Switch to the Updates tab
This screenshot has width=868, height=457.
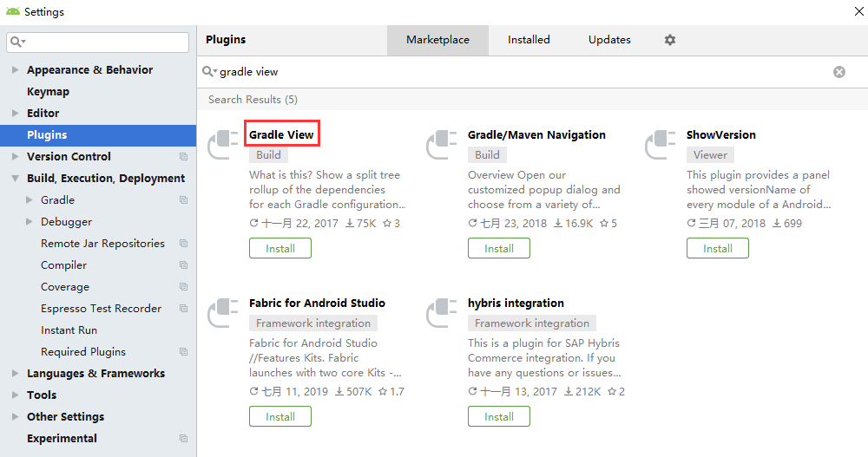tap(609, 40)
